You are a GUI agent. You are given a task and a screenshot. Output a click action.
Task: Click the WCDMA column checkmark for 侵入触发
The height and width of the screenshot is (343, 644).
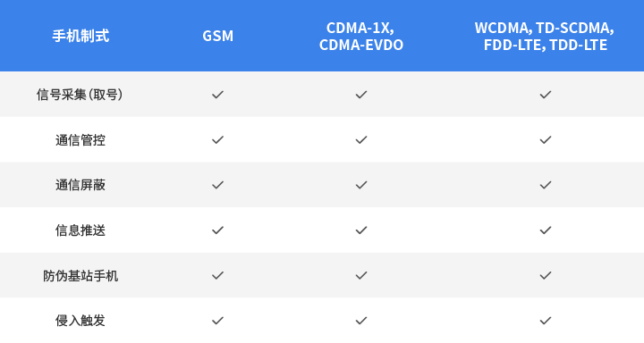pos(546,321)
